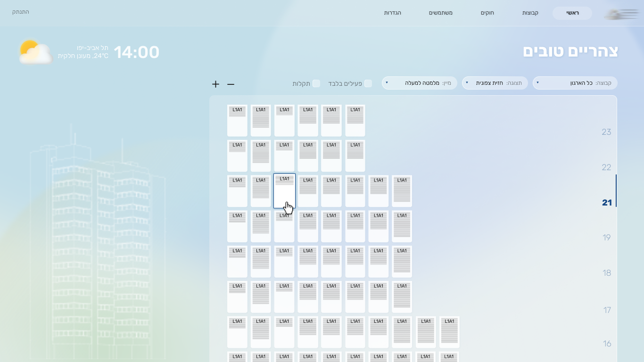This screenshot has height=362, width=644.
Task: Open the קבוצה dropdown showing כל הארגון
Action: (575, 83)
